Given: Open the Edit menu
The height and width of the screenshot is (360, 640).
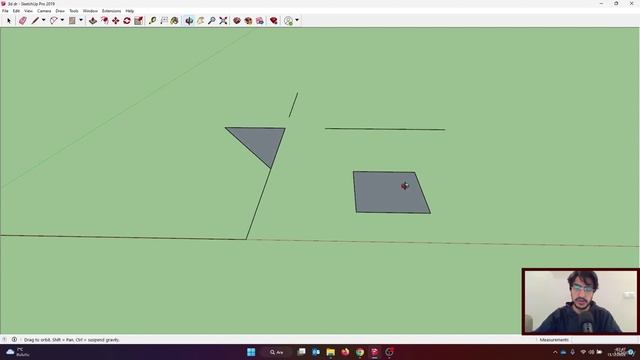Looking at the screenshot, I should click(x=16, y=11).
